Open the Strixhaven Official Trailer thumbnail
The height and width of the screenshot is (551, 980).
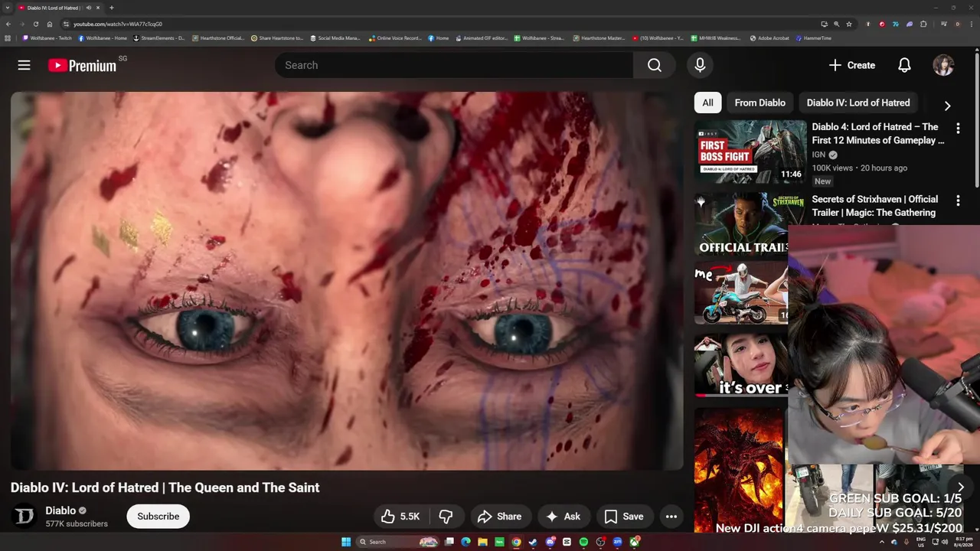click(x=741, y=223)
